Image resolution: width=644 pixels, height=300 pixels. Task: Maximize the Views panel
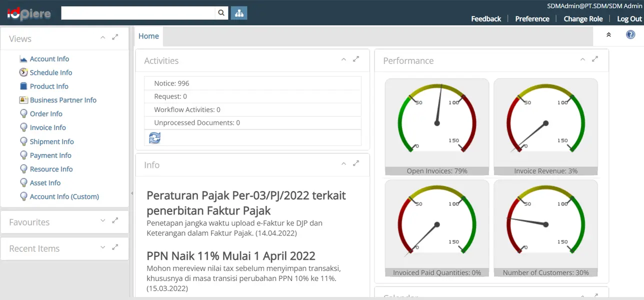(115, 37)
